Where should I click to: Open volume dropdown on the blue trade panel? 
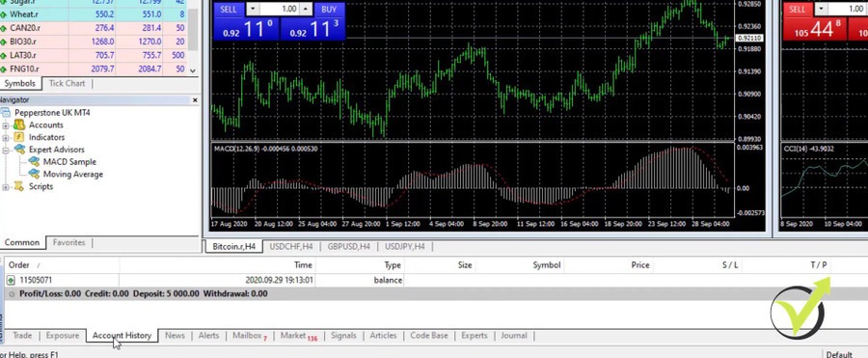point(252,9)
